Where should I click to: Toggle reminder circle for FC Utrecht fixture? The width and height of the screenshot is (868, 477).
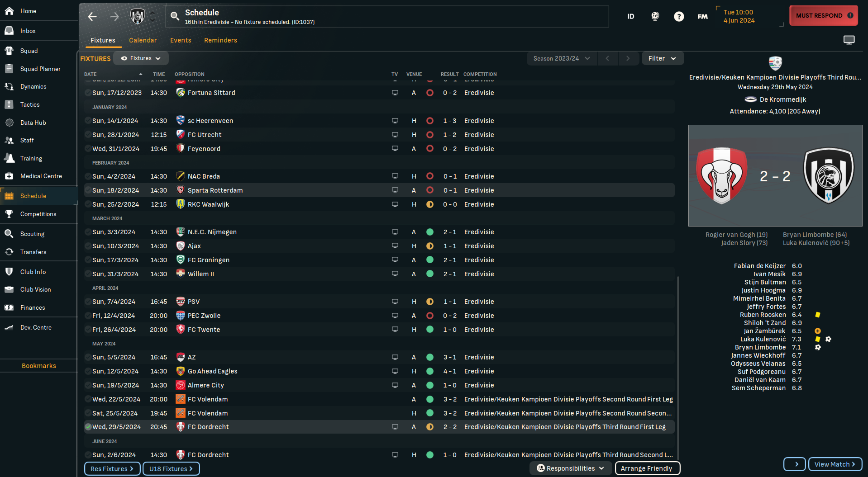(x=88, y=135)
